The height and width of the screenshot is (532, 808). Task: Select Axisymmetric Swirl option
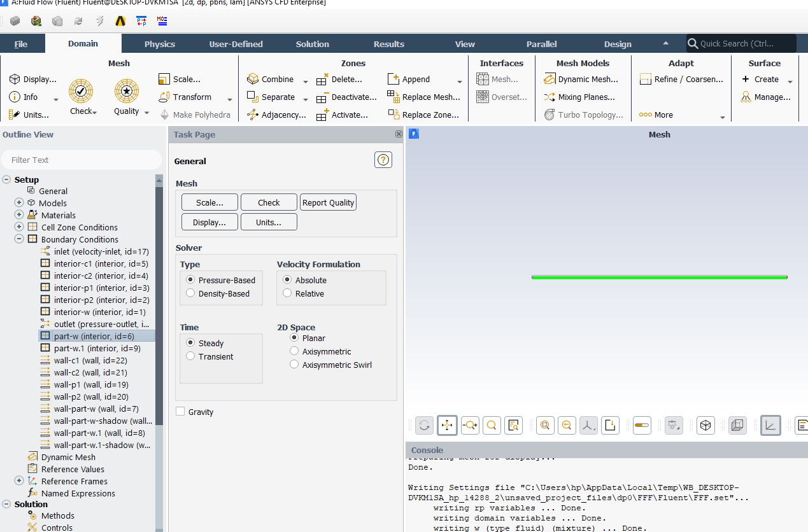point(294,365)
